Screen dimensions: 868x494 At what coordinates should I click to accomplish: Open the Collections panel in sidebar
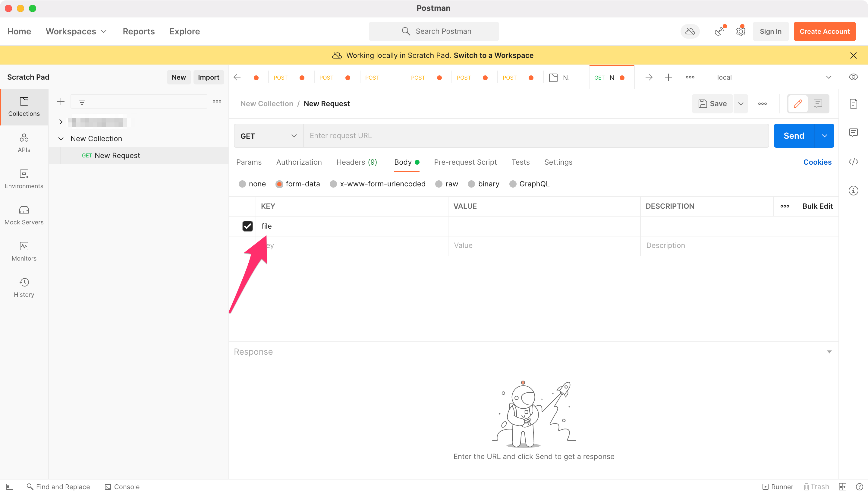coord(24,107)
